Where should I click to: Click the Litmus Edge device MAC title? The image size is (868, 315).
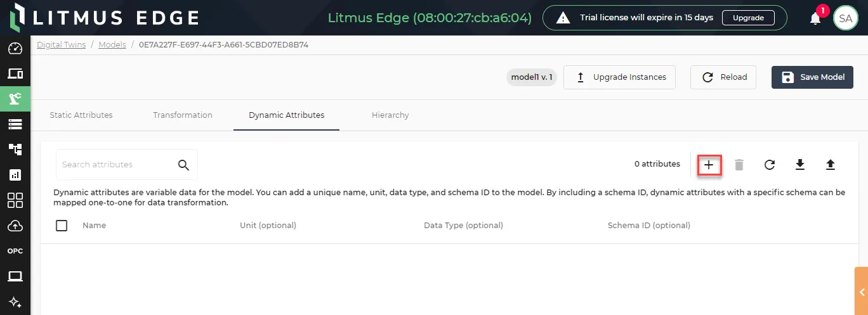pyautogui.click(x=430, y=18)
